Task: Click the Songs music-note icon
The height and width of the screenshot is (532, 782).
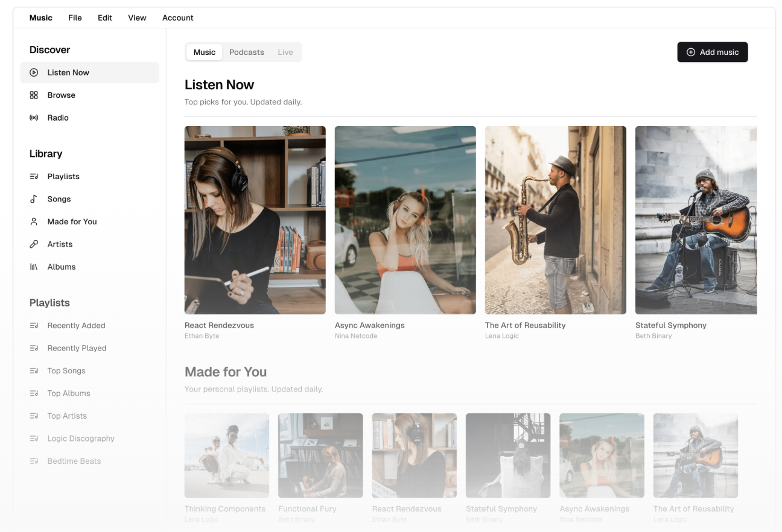Action: click(34, 199)
